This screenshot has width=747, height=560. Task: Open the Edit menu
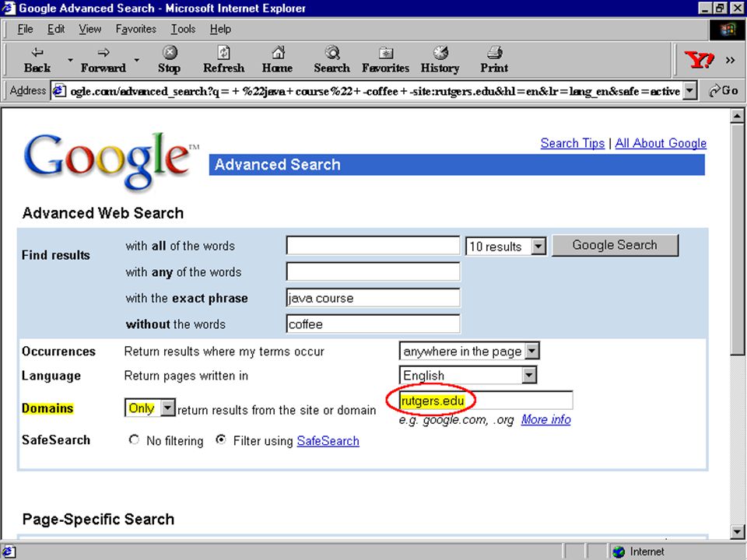[x=56, y=29]
